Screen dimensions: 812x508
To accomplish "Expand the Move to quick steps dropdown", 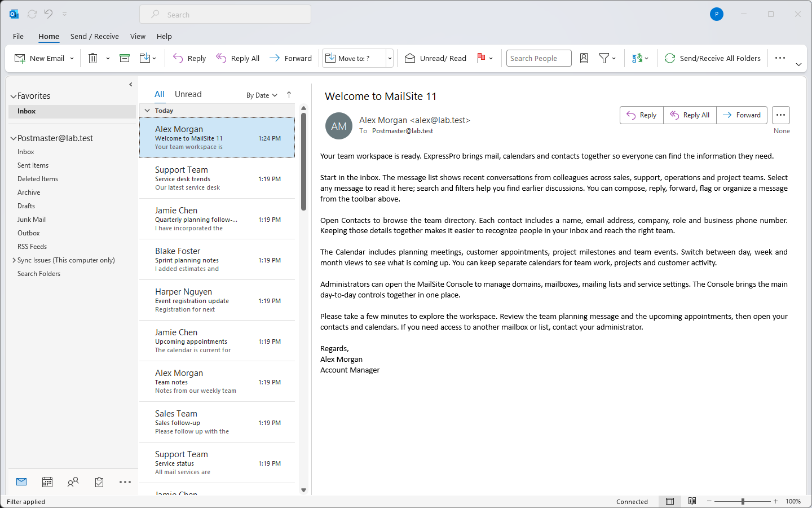I will coord(390,58).
